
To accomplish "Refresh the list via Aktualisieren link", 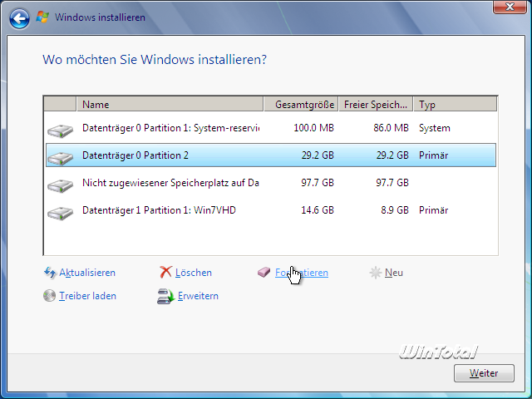I will 87,273.
